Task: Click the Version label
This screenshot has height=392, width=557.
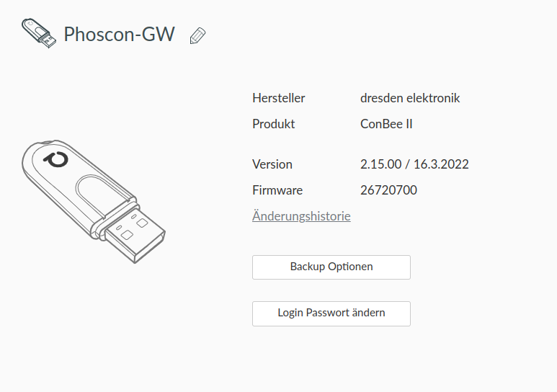Action: 272,164
